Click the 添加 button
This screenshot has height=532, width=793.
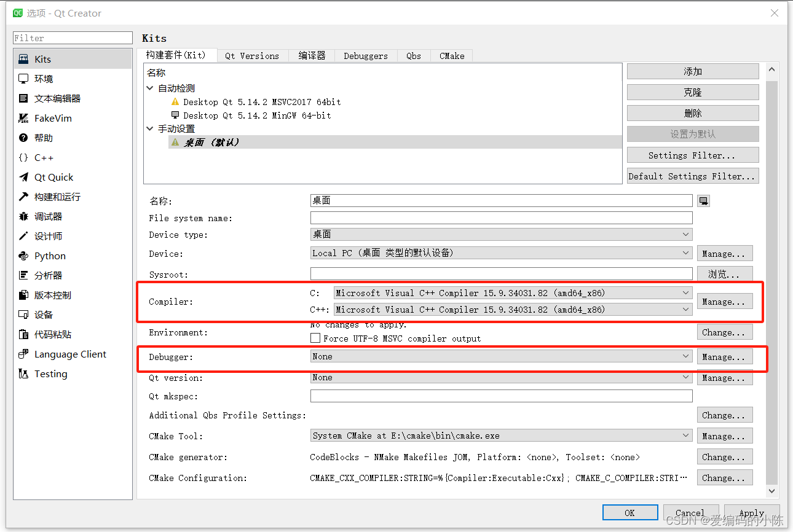tap(693, 71)
